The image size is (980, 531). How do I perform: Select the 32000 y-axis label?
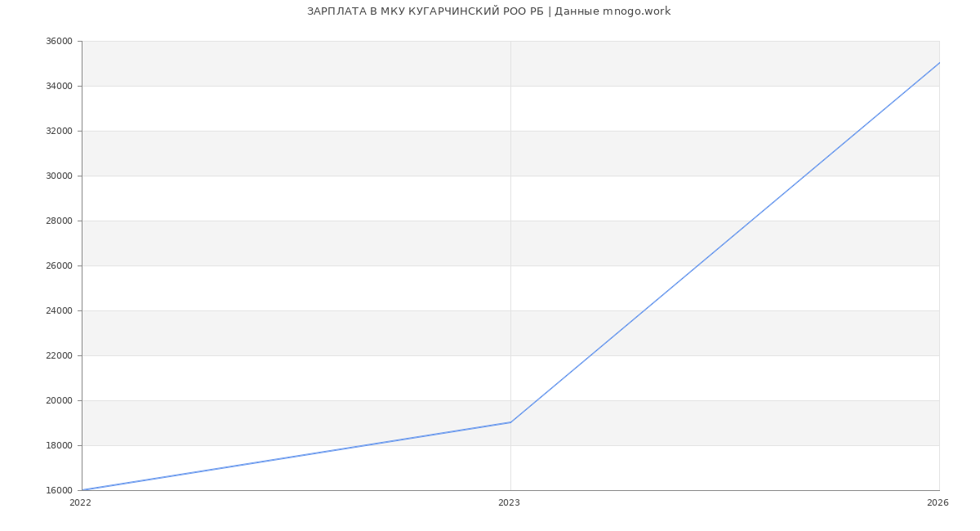point(60,132)
